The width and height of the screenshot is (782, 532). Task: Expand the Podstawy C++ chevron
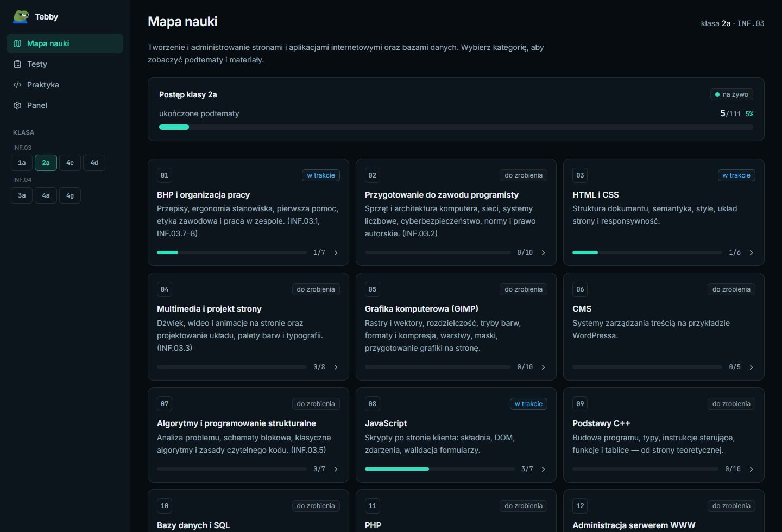(751, 469)
